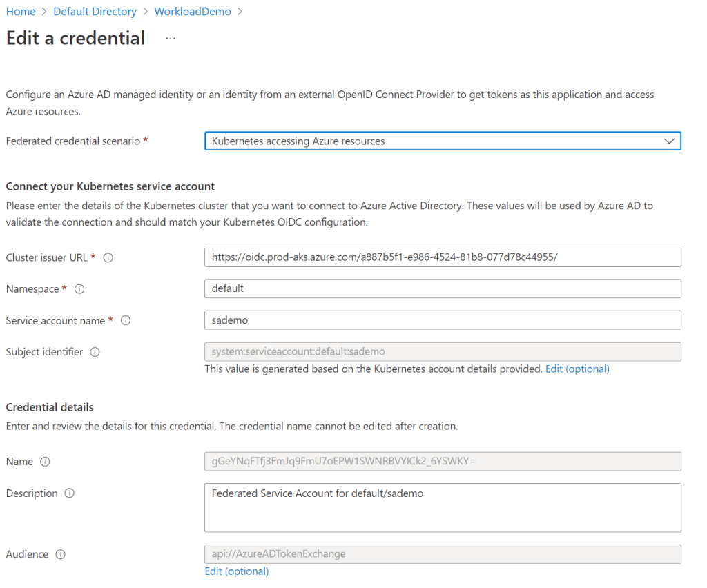
Task: Navigate to Default Directory breadcrumb
Action: coord(95,12)
